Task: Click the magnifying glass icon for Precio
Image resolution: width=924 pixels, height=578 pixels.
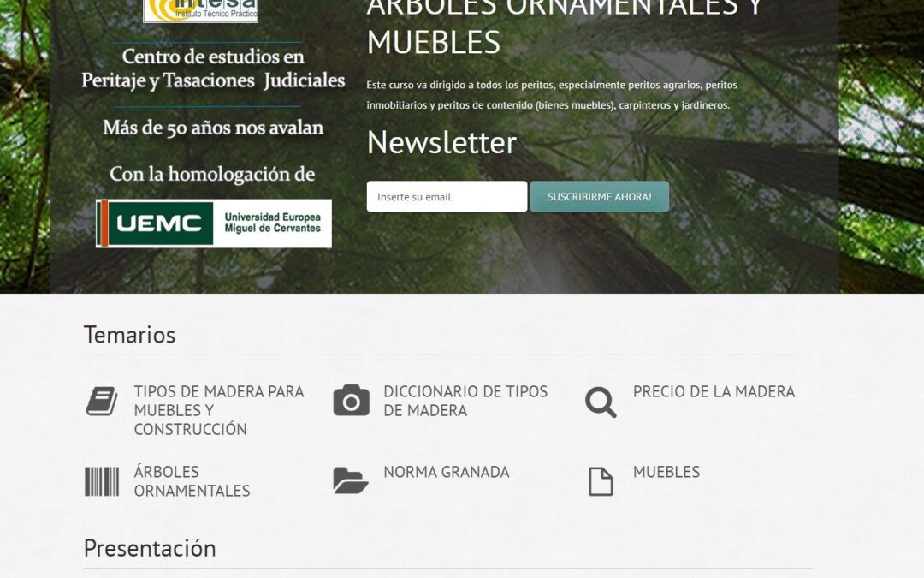Action: point(600,402)
